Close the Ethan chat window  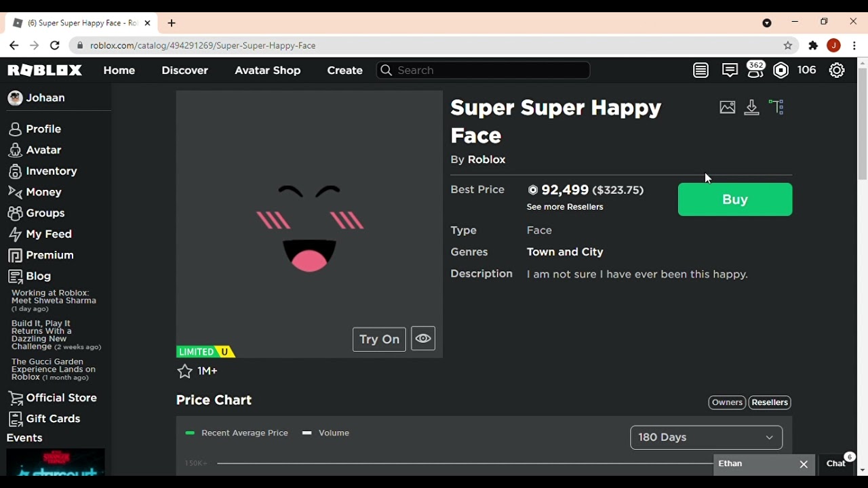tap(804, 464)
